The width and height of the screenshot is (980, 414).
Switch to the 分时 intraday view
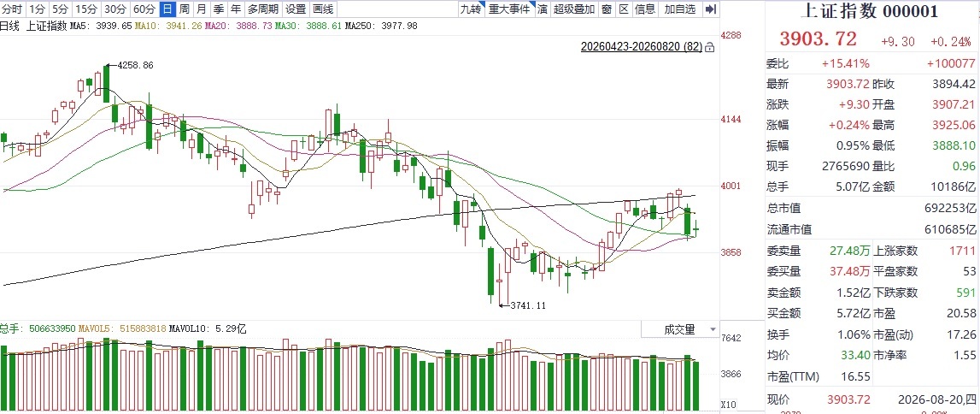point(13,9)
